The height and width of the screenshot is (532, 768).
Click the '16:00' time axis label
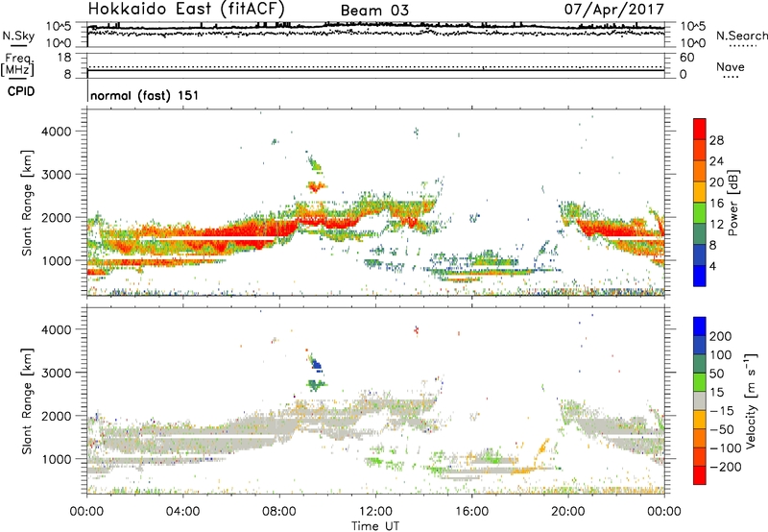(471, 512)
